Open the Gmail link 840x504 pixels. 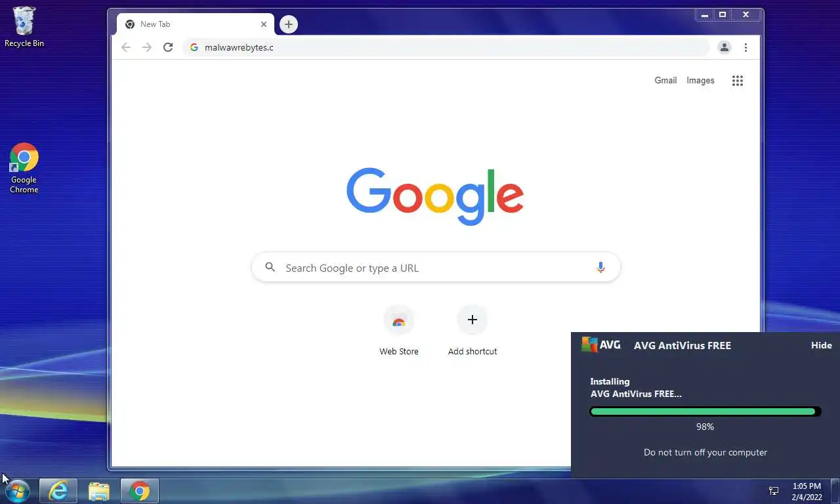point(665,80)
